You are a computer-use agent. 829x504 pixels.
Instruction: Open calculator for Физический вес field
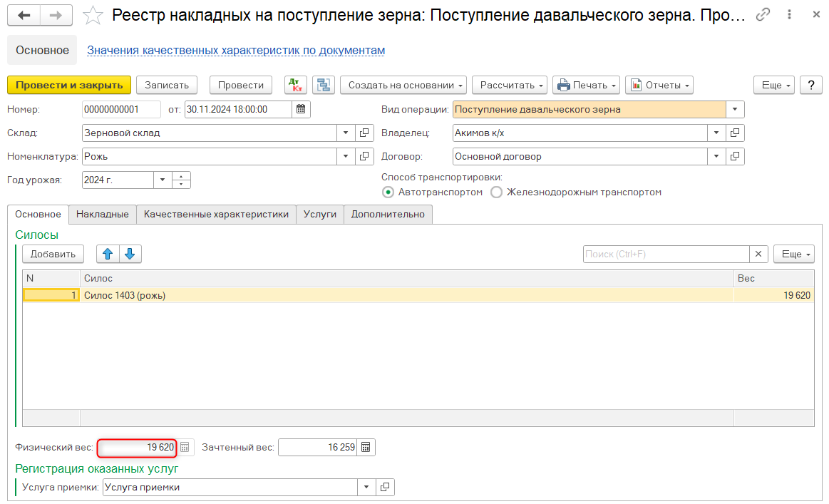(185, 448)
